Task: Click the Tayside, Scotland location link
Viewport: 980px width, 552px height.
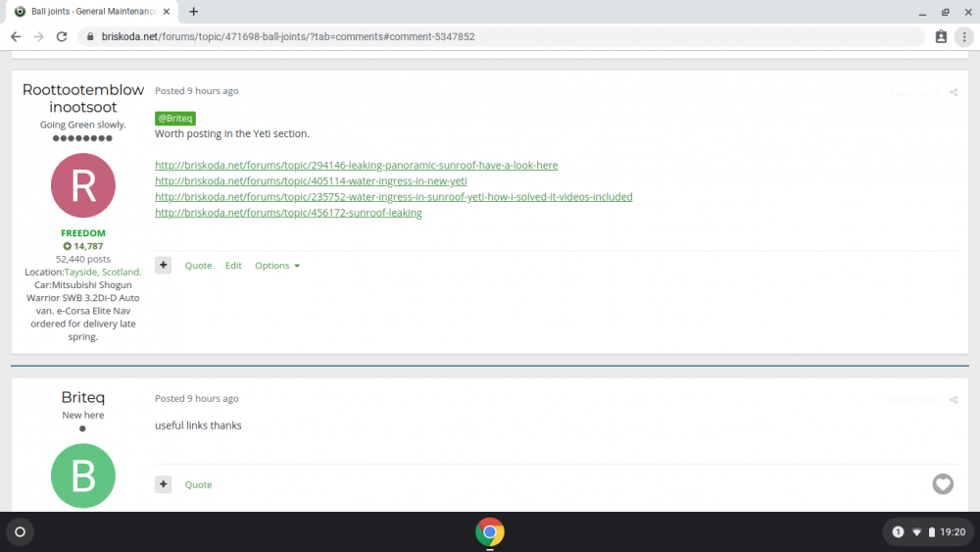Action: pyautogui.click(x=103, y=272)
